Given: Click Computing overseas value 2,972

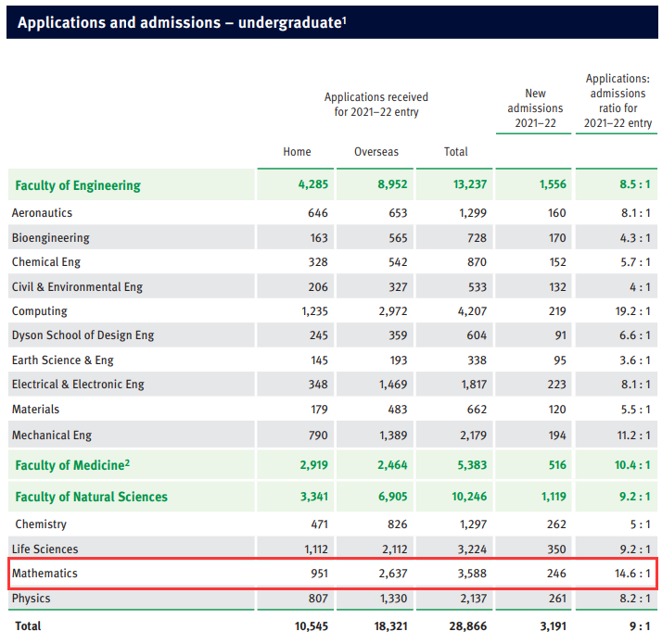Looking at the screenshot, I should (392, 311).
